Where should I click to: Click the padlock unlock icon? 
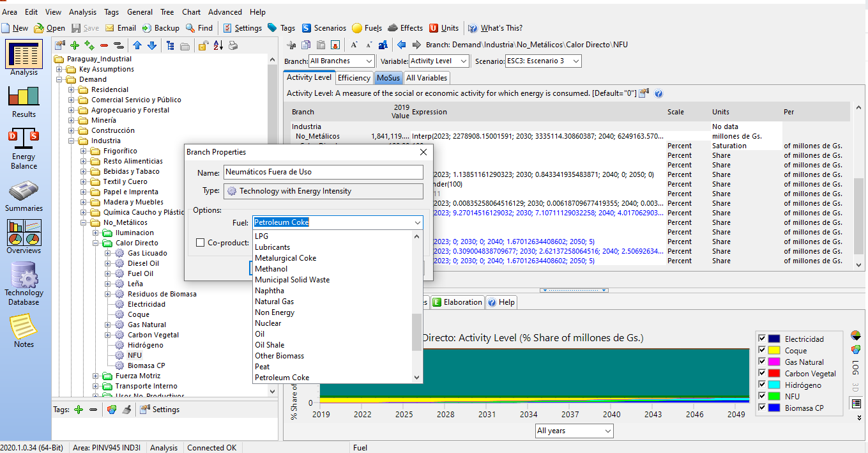click(x=203, y=45)
